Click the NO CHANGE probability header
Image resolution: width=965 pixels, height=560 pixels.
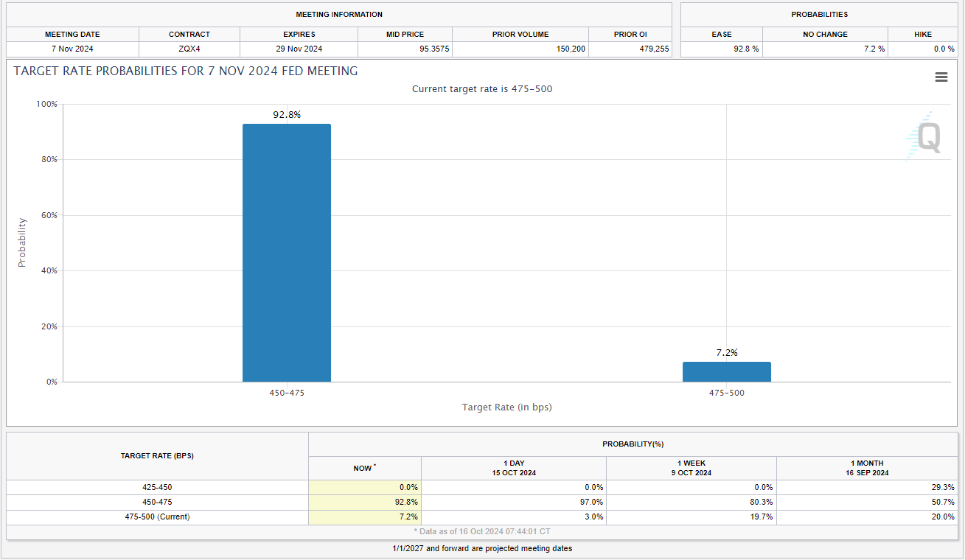tap(825, 34)
